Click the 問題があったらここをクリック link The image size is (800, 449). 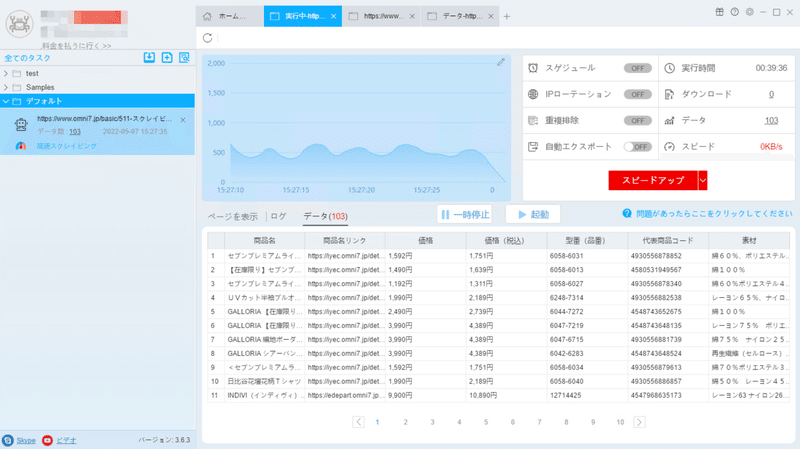(x=714, y=213)
